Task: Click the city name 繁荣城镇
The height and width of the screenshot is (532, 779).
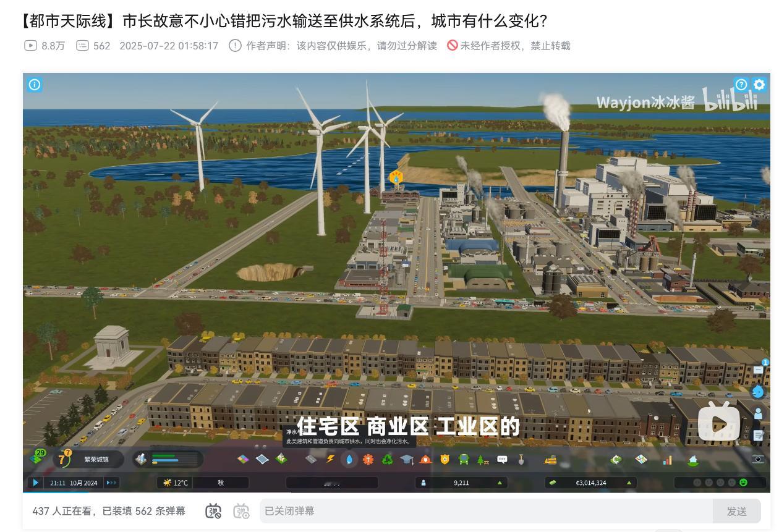Action: point(96,459)
